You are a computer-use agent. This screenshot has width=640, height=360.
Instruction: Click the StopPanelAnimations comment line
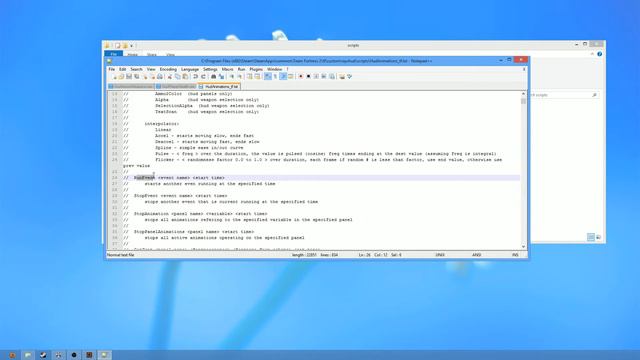click(189, 231)
